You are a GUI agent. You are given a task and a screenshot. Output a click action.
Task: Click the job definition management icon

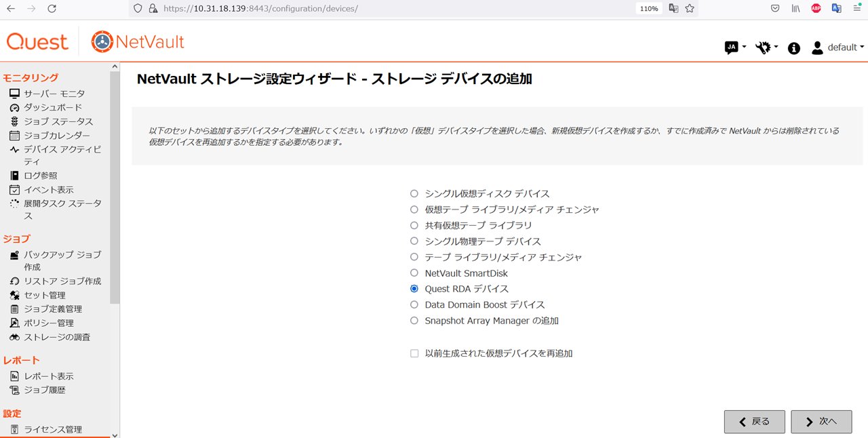tap(14, 309)
